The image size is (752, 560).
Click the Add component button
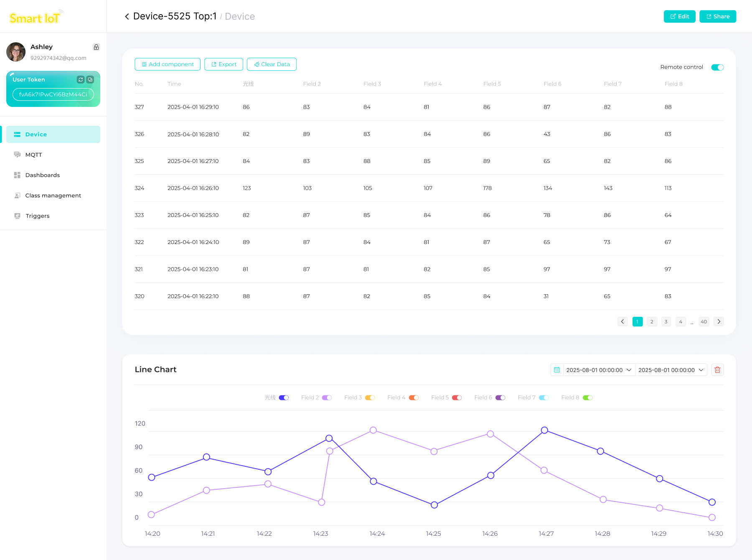pos(168,64)
